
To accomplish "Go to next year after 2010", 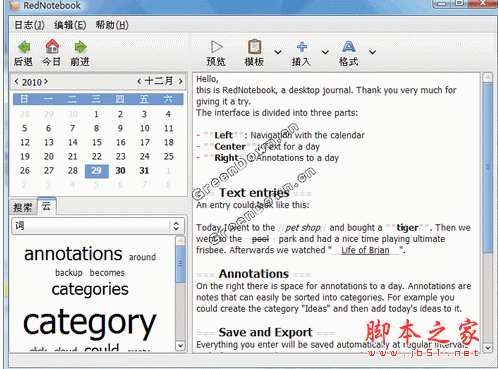I will [x=46, y=81].
